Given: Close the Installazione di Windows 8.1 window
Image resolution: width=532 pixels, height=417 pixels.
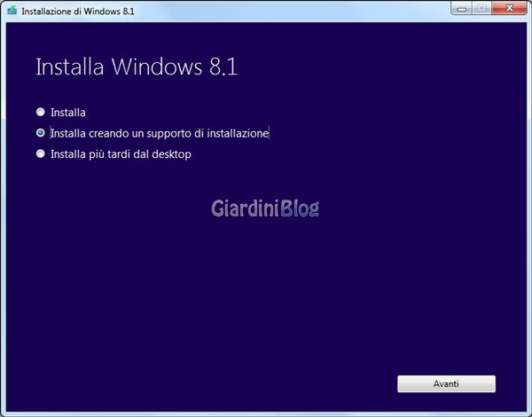Looking at the screenshot, I should [509, 8].
